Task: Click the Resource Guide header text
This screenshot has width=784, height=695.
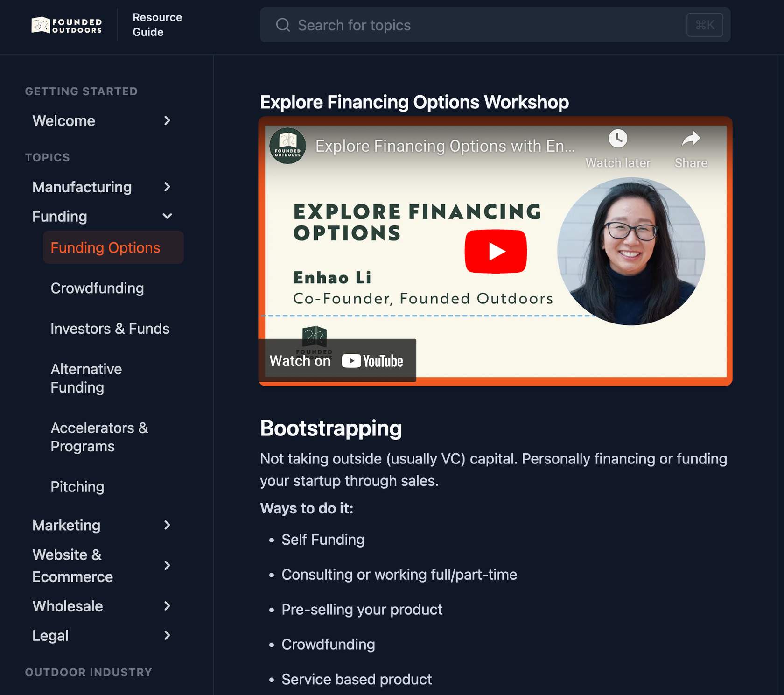Action: pyautogui.click(x=157, y=25)
